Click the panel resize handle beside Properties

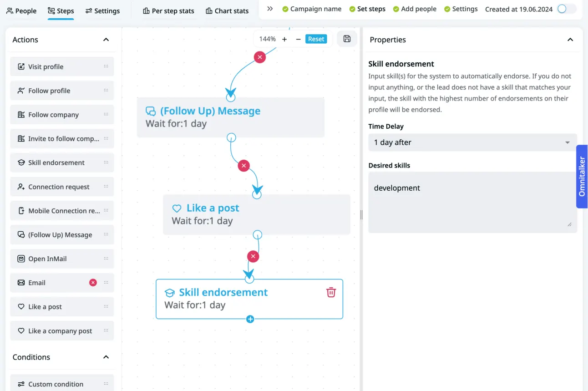[361, 215]
